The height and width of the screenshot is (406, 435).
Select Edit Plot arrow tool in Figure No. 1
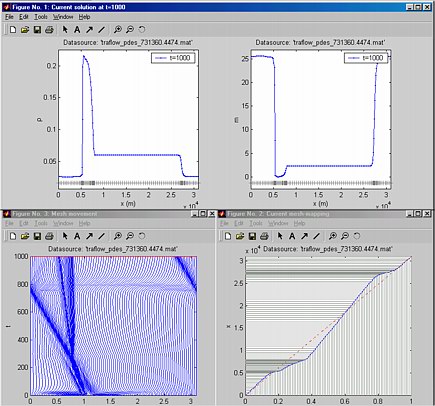click(x=65, y=30)
